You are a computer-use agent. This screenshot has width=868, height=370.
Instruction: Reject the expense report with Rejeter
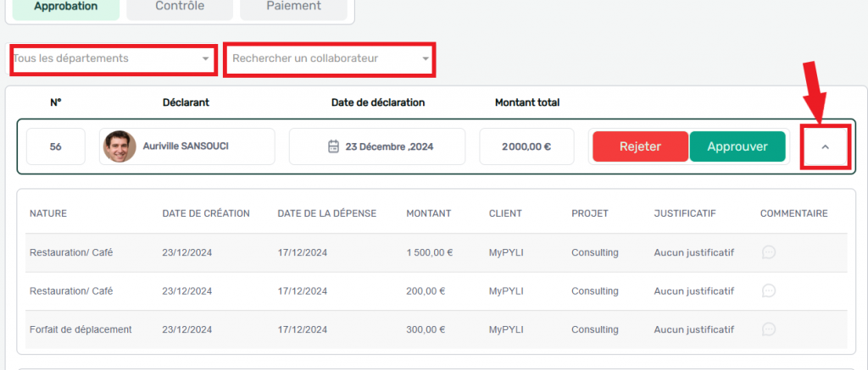(641, 146)
